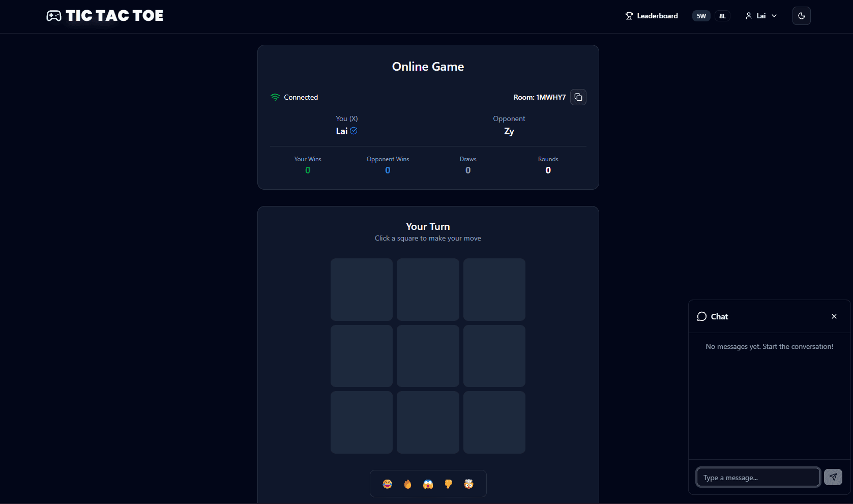
Task: Place X in the top-left square
Action: (x=362, y=289)
